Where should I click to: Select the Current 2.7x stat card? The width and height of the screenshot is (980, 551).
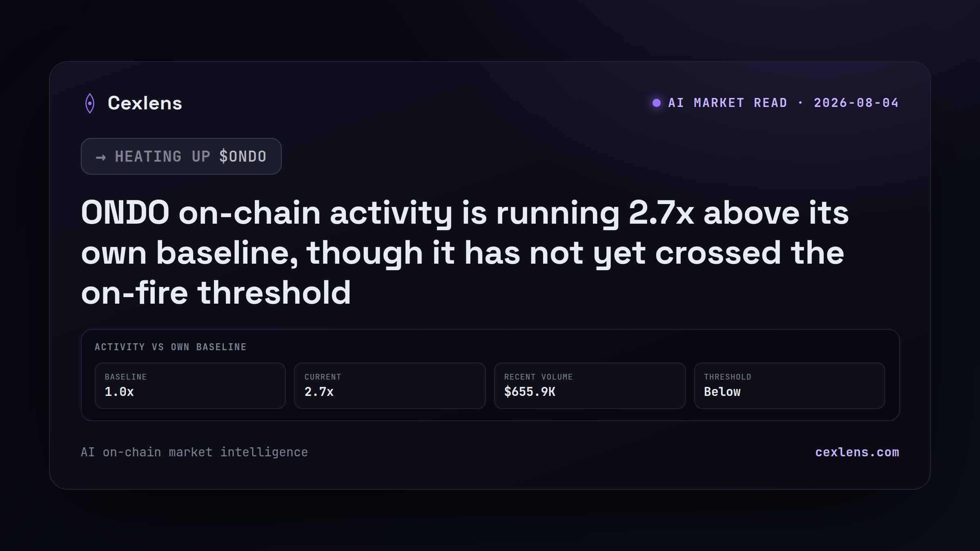(390, 386)
